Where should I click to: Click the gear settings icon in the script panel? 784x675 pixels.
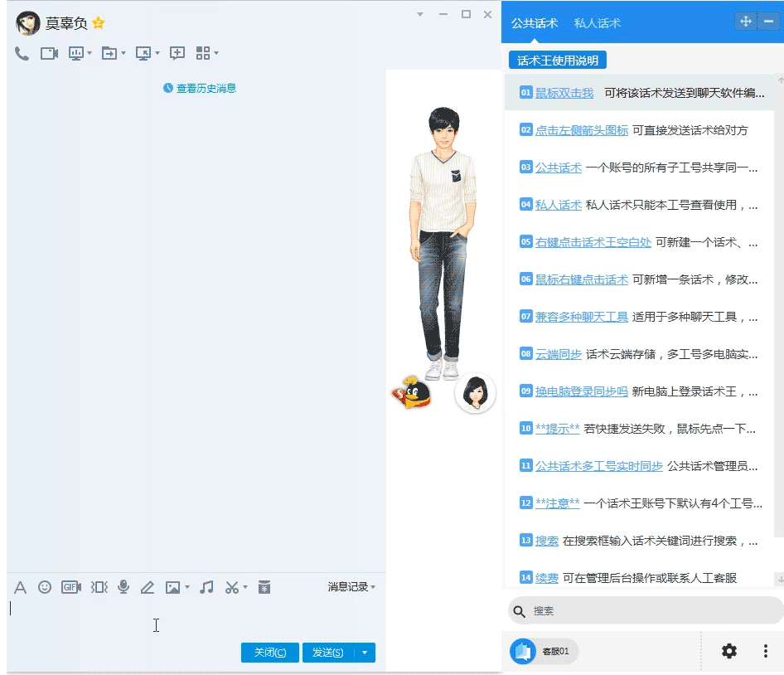coord(728,651)
